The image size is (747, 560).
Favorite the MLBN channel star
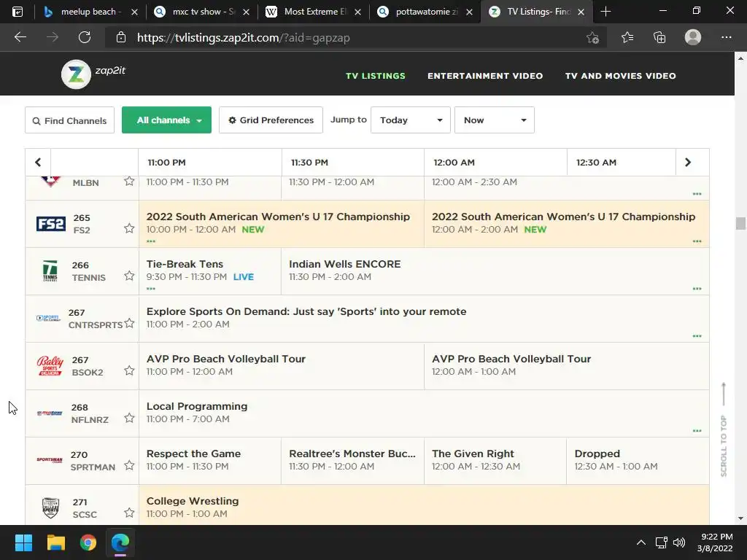click(129, 181)
